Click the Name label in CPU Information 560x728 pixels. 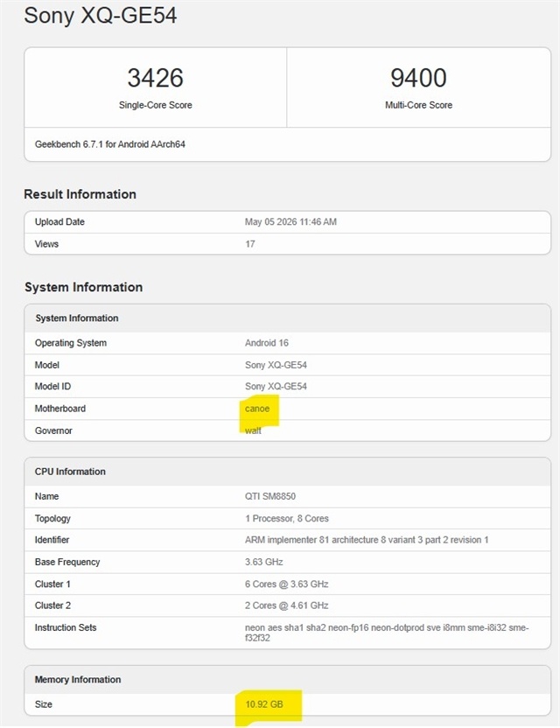tap(46, 496)
